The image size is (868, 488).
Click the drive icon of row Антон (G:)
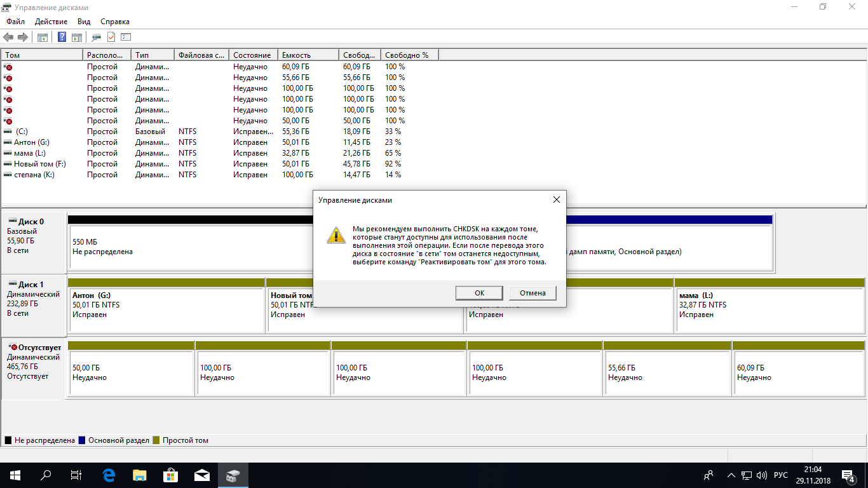click(8, 142)
